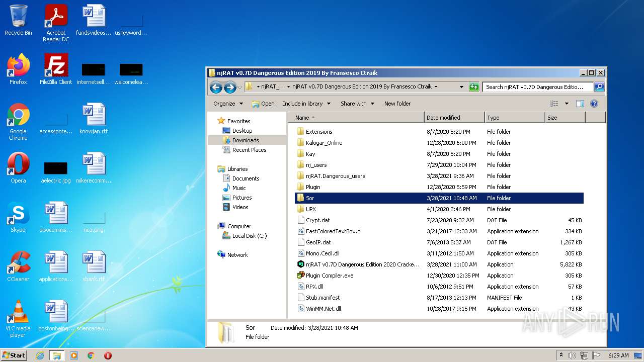Open the Organize dropdown menu

click(228, 104)
